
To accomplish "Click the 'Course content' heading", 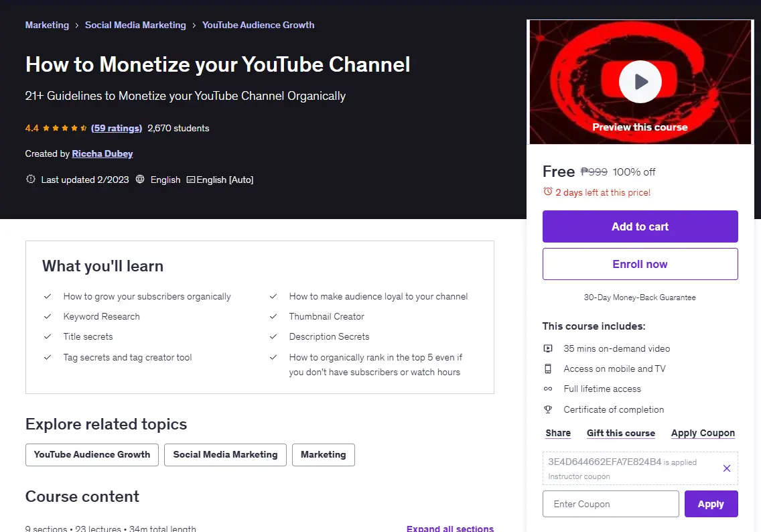I will (82, 496).
